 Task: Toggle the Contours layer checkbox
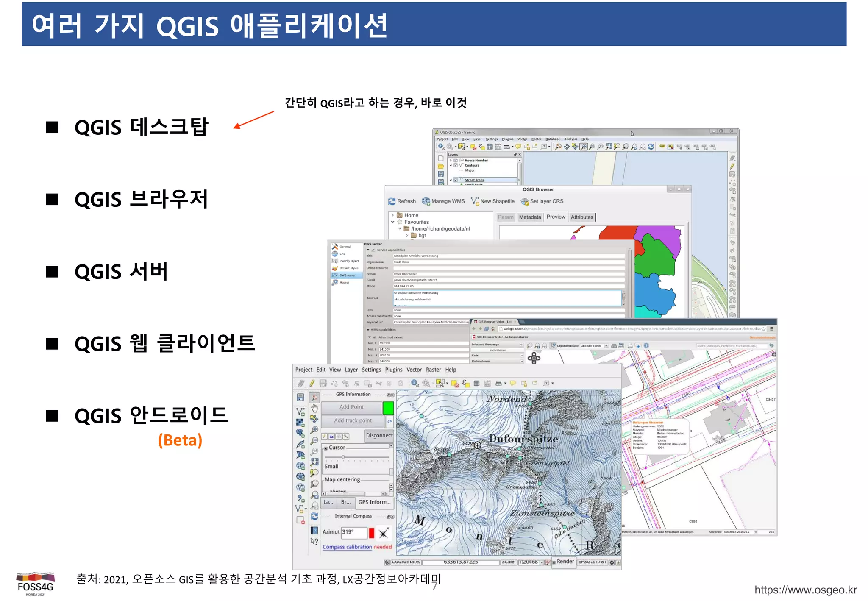coord(456,165)
